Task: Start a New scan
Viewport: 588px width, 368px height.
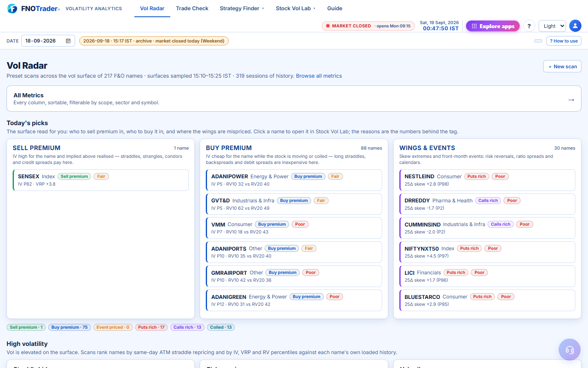Action: (562, 66)
